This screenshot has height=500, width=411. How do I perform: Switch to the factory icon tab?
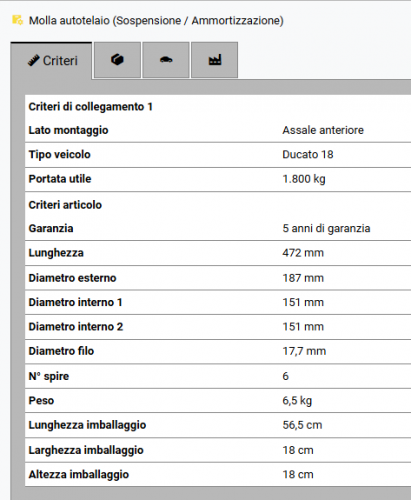tap(215, 60)
